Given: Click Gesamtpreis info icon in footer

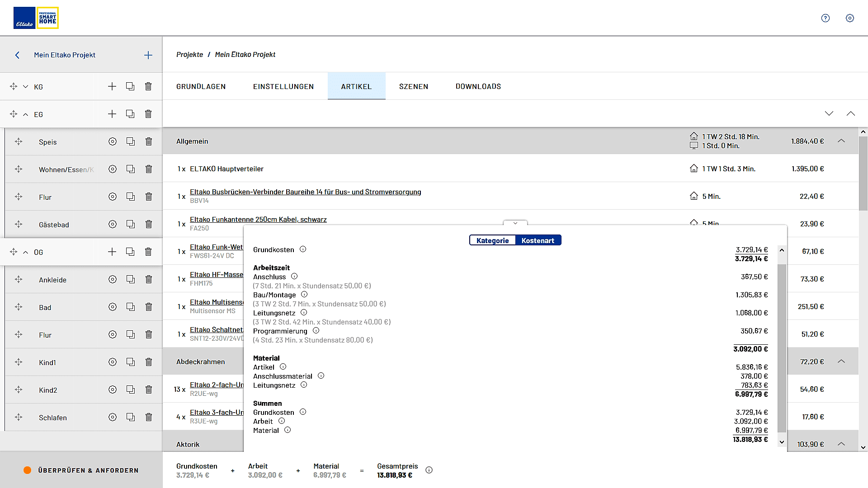Looking at the screenshot, I should (429, 470).
